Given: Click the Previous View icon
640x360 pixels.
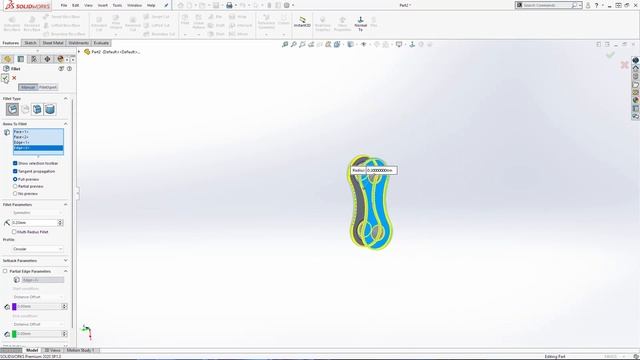Looking at the screenshot, I should (302, 44).
